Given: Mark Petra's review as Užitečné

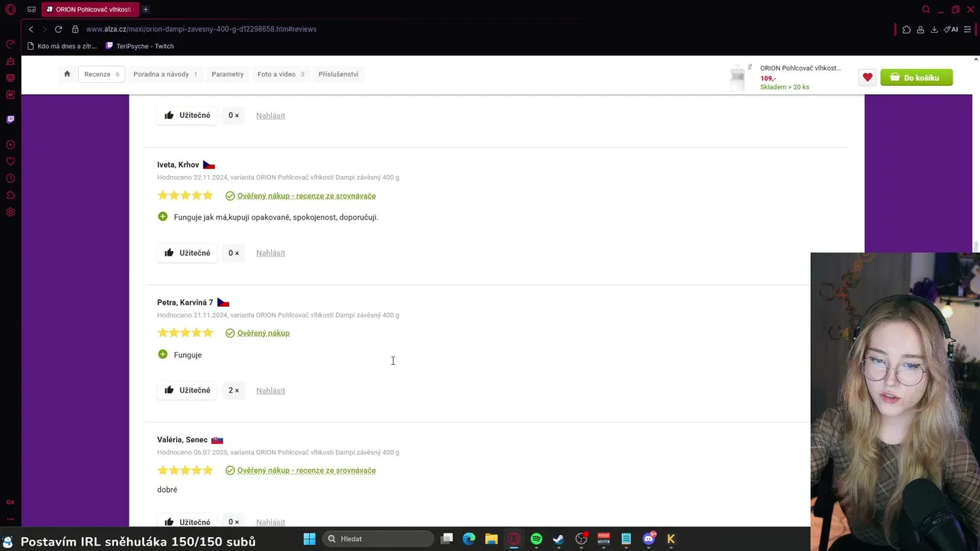Looking at the screenshot, I should 188,390.
